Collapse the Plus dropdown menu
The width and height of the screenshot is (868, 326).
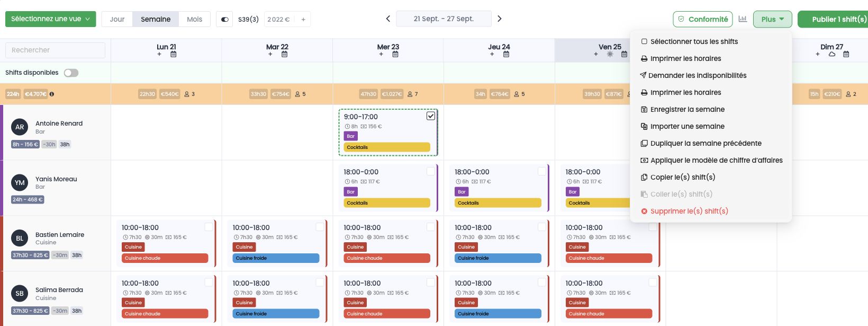772,19
